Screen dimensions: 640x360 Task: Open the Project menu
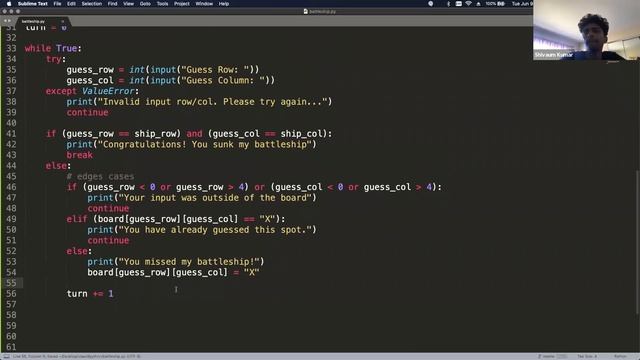click(182, 4)
